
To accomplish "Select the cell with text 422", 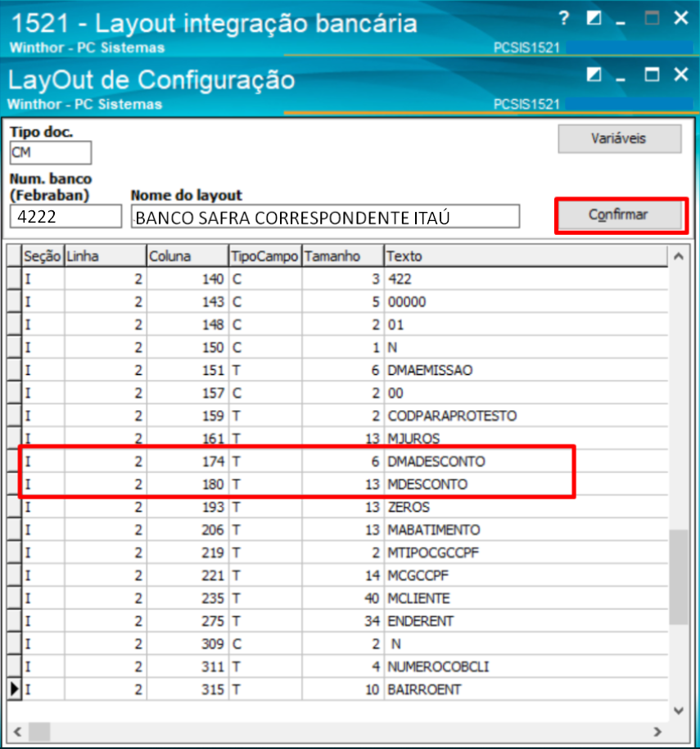I will coord(526,279).
